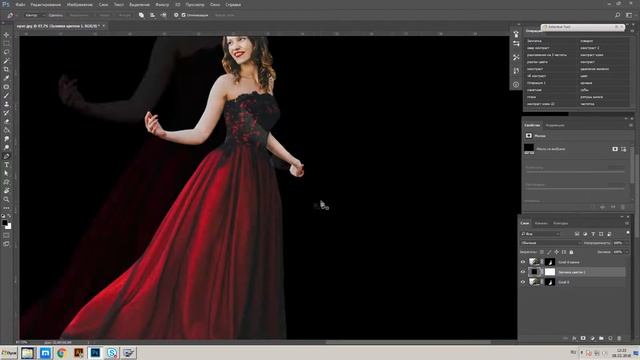The image size is (640, 360).
Task: Select the Quick Selection tool
Action: click(6, 61)
